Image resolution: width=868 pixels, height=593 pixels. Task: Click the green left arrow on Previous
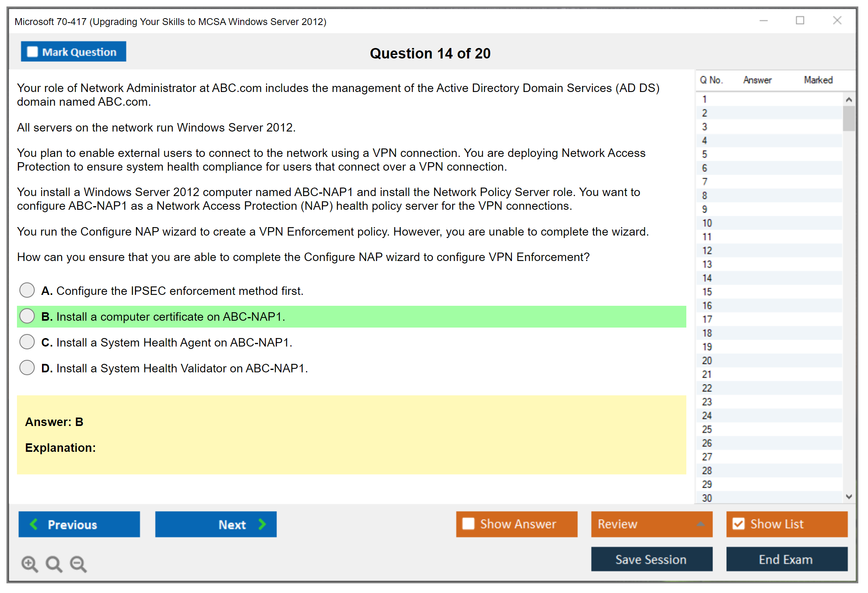click(34, 524)
